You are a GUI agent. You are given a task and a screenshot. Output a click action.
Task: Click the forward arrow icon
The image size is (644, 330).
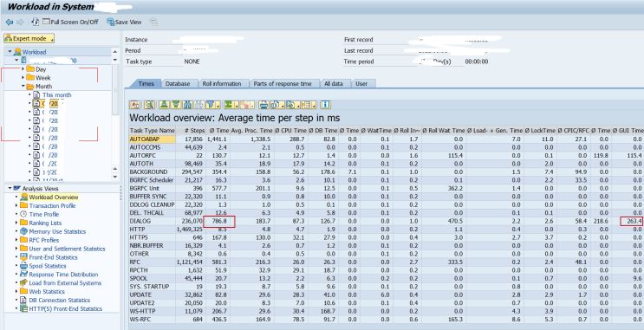tap(20, 23)
